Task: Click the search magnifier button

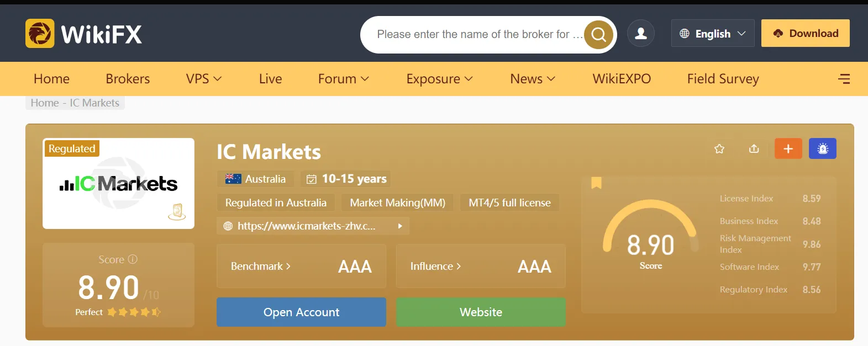Action: tap(599, 35)
